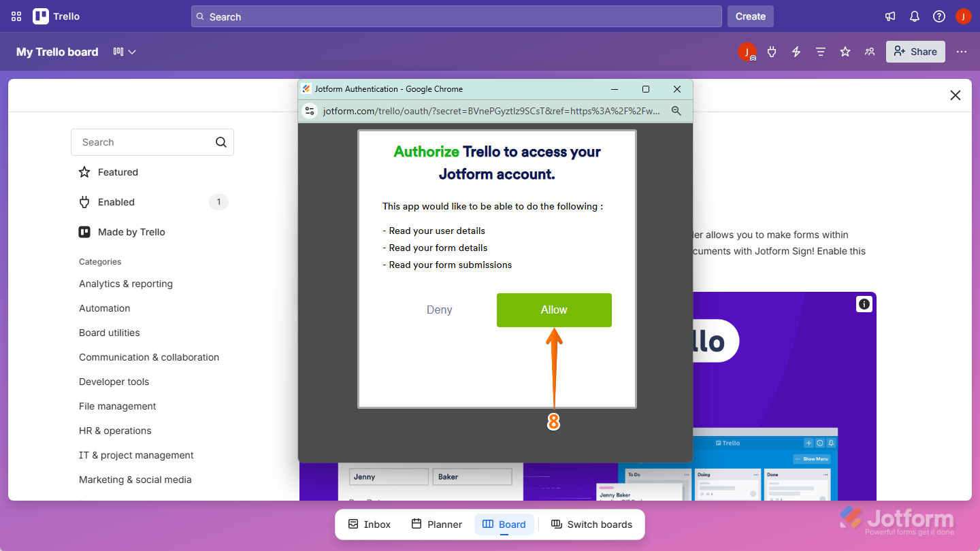Open board filters with the filter icon
980x551 pixels.
(x=820, y=51)
